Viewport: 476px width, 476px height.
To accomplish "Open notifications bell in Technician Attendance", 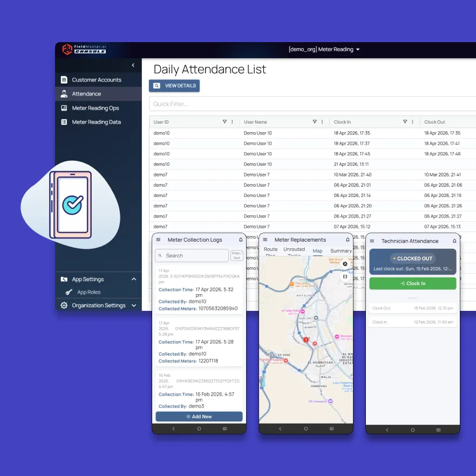I will [454, 241].
